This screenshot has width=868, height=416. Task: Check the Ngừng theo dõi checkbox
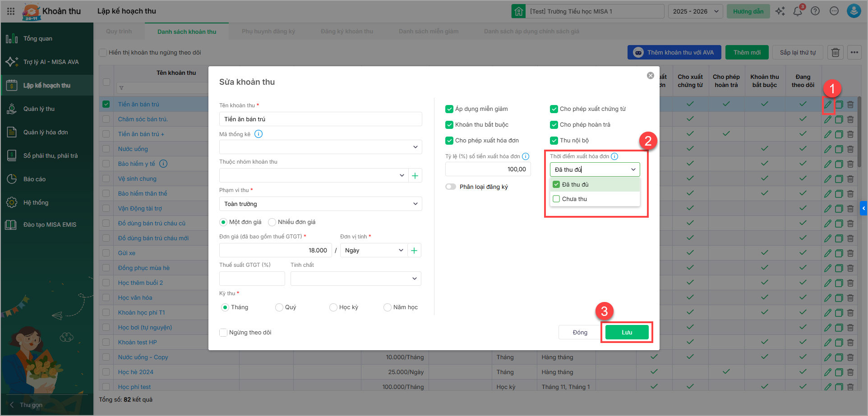pos(223,333)
